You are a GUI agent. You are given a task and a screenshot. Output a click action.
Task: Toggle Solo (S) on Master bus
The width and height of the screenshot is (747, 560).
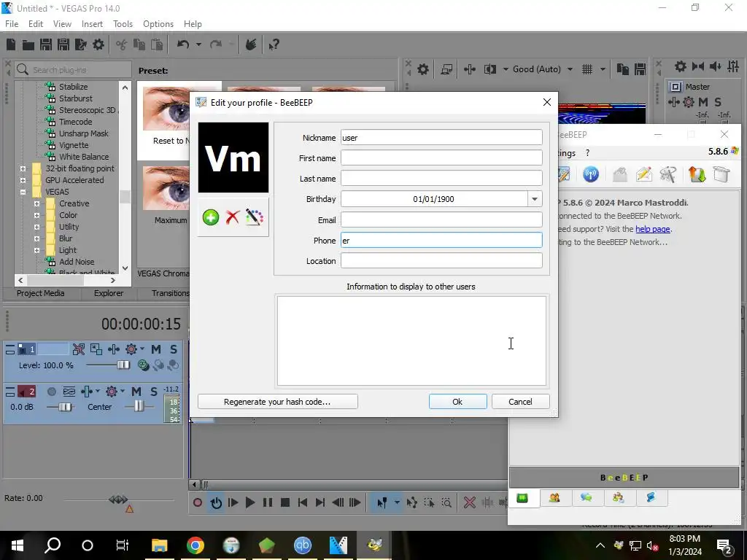point(718,102)
